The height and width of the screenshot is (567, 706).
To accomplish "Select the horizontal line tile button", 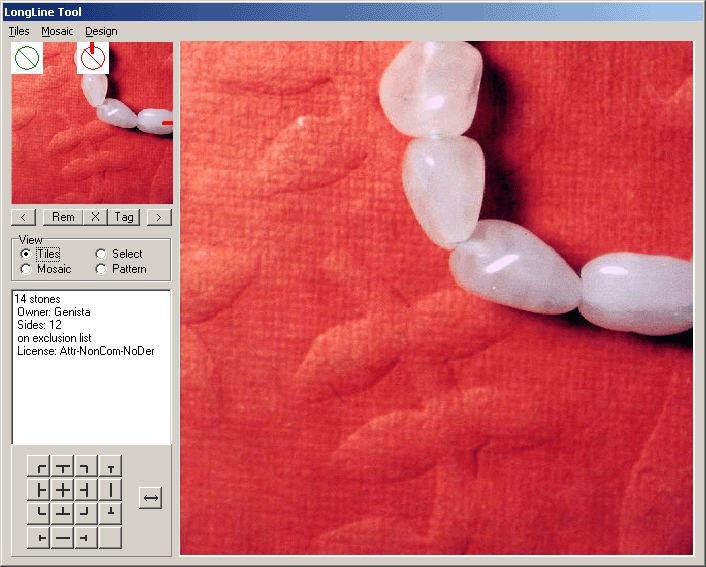I will [x=63, y=538].
